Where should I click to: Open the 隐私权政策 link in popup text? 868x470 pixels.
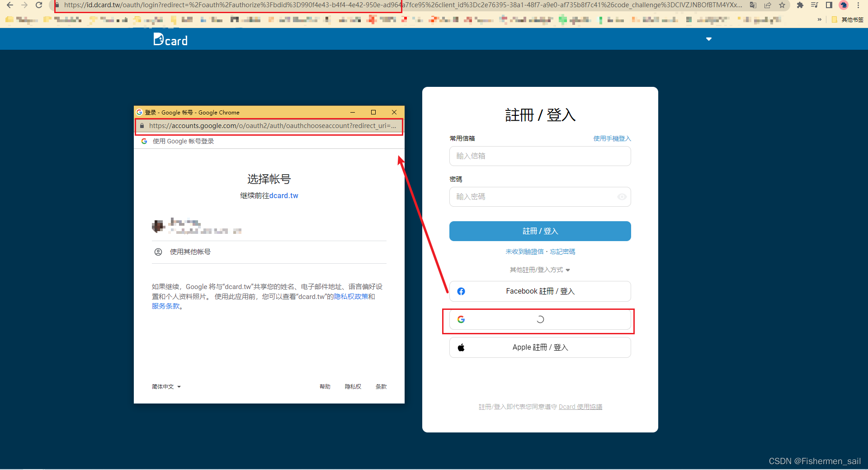coord(351,296)
